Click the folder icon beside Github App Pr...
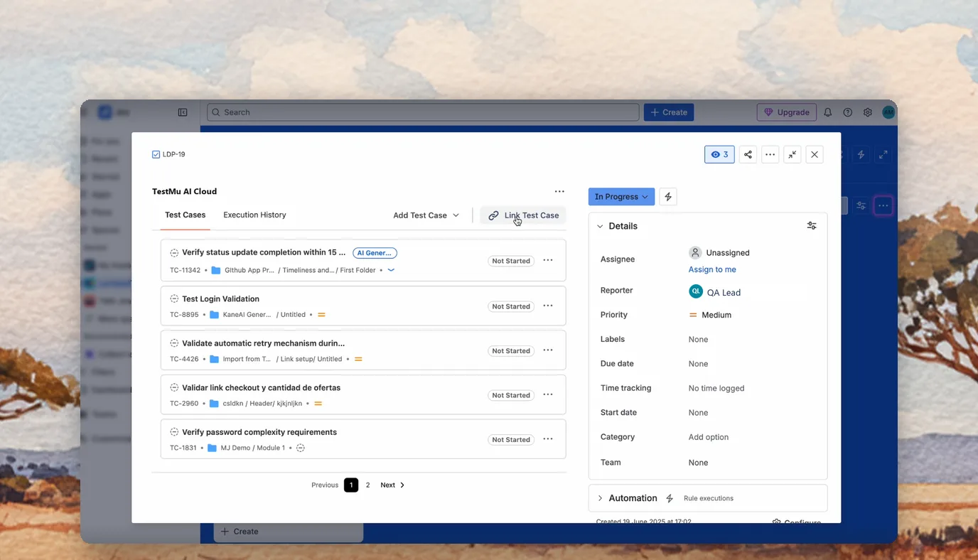978x560 pixels. [x=216, y=270]
